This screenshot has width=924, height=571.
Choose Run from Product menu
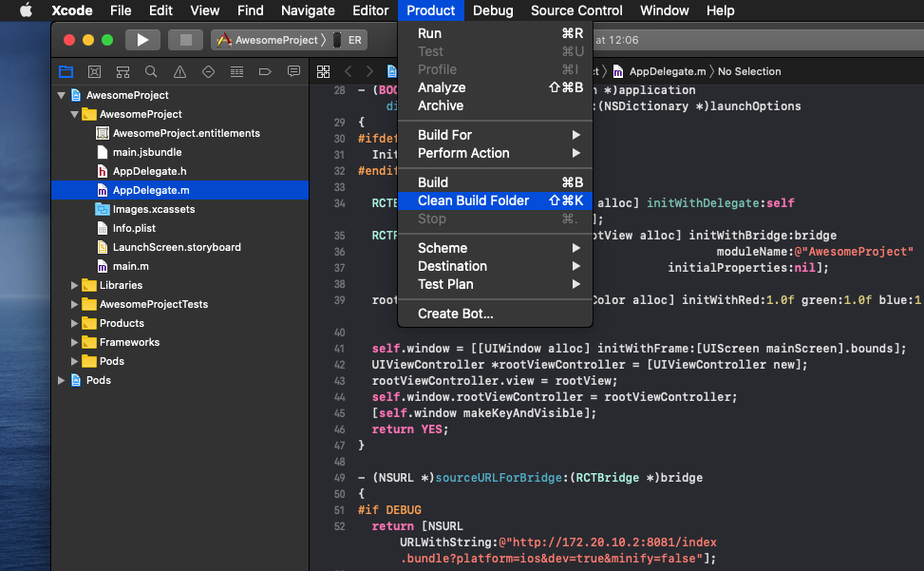[x=495, y=33]
